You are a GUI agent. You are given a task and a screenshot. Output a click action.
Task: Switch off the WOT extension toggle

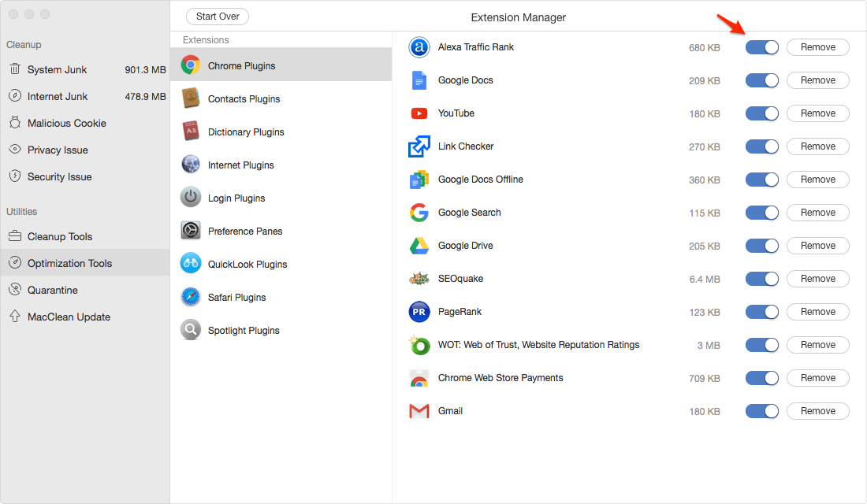[x=762, y=345]
